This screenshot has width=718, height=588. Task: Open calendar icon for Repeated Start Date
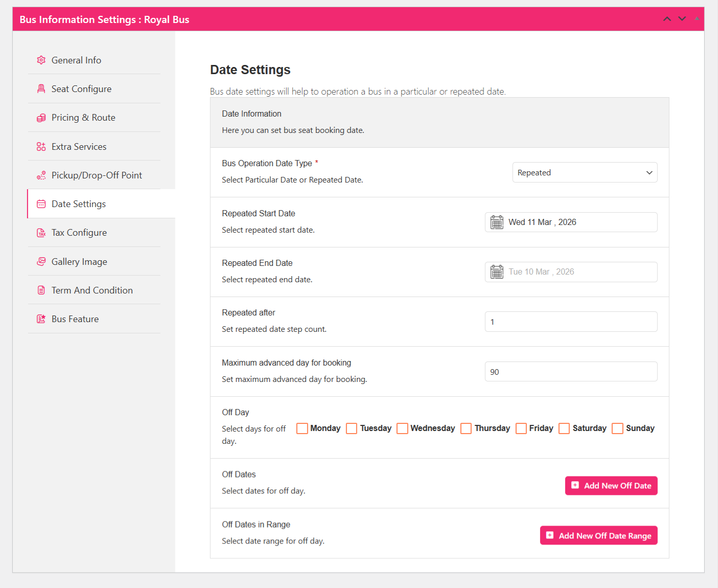[497, 222]
